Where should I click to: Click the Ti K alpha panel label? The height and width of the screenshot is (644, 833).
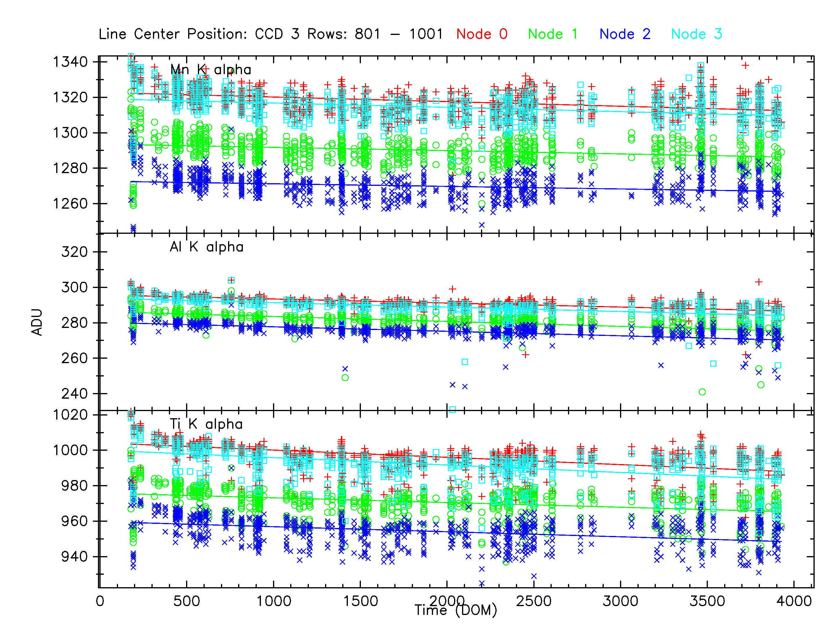[206, 424]
